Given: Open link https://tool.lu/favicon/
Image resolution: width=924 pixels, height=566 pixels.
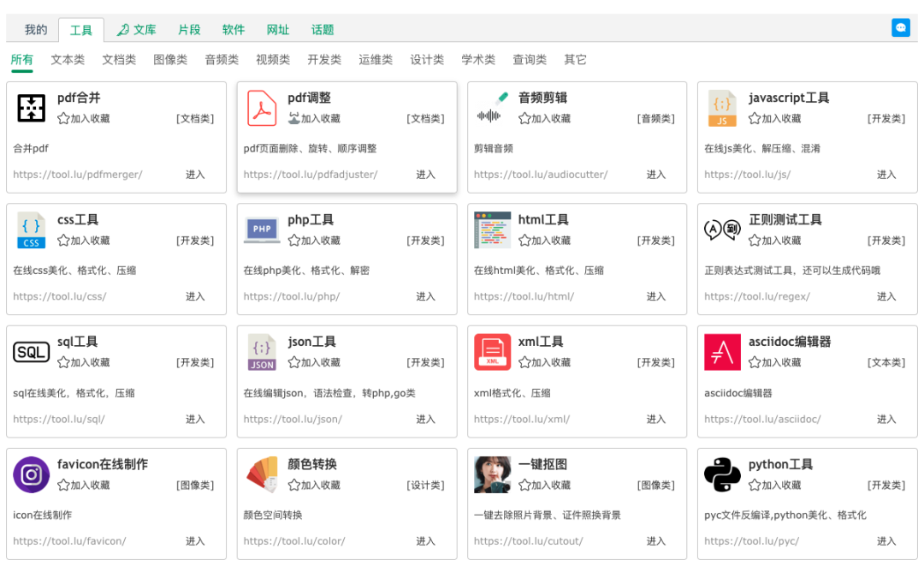Looking at the screenshot, I should point(69,541).
